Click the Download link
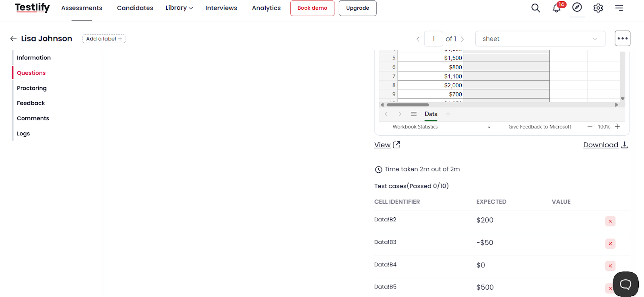This screenshot has height=297, width=644. tap(605, 145)
